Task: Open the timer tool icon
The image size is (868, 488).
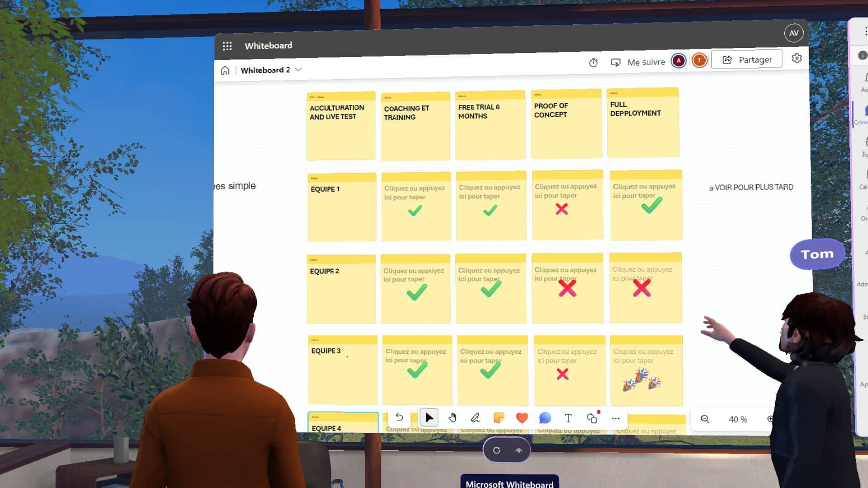Action: click(593, 62)
